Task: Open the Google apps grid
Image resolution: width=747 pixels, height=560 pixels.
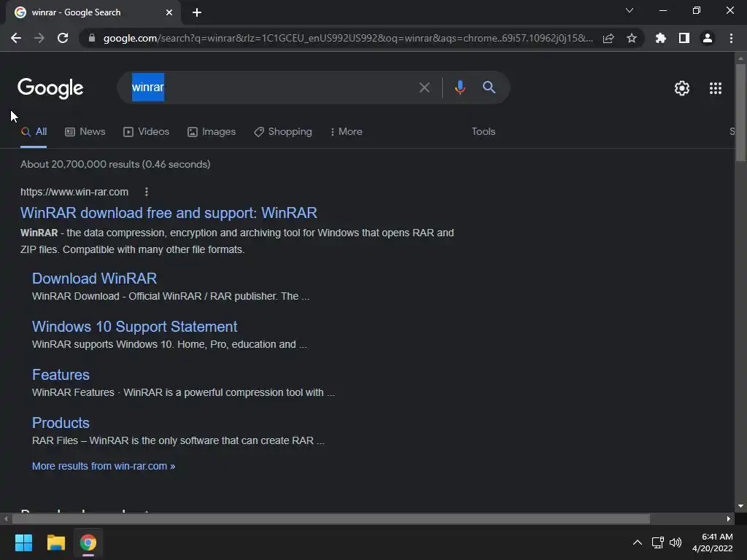Action: 716,88
